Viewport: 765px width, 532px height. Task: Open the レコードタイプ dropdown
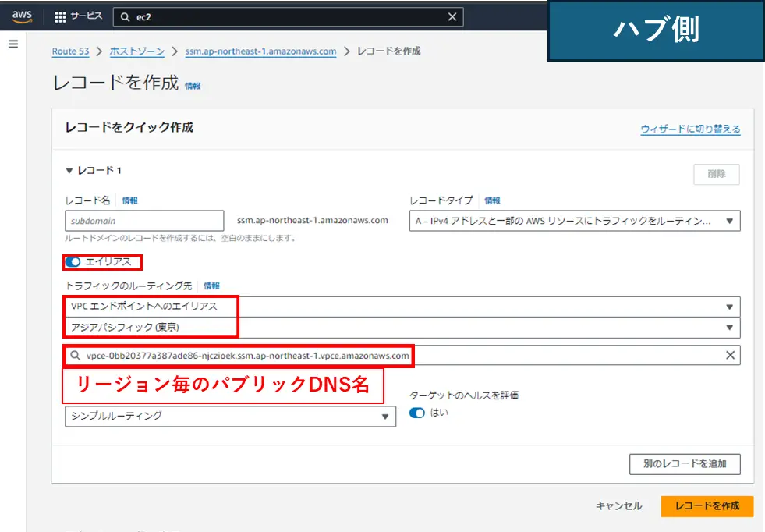575,221
